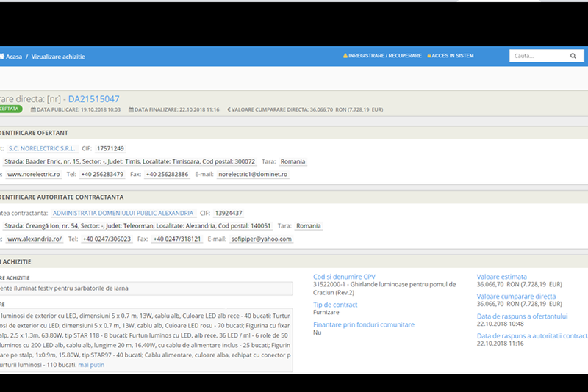Open Vizualizare achizitie breadcrumb item
The height and width of the screenshot is (392, 588).
click(x=58, y=57)
